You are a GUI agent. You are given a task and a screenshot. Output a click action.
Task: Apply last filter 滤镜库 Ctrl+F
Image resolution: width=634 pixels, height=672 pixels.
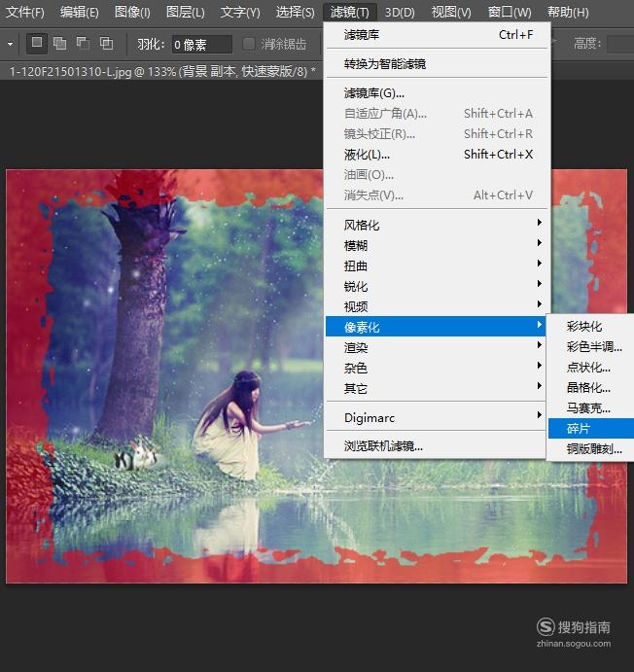coord(437,35)
